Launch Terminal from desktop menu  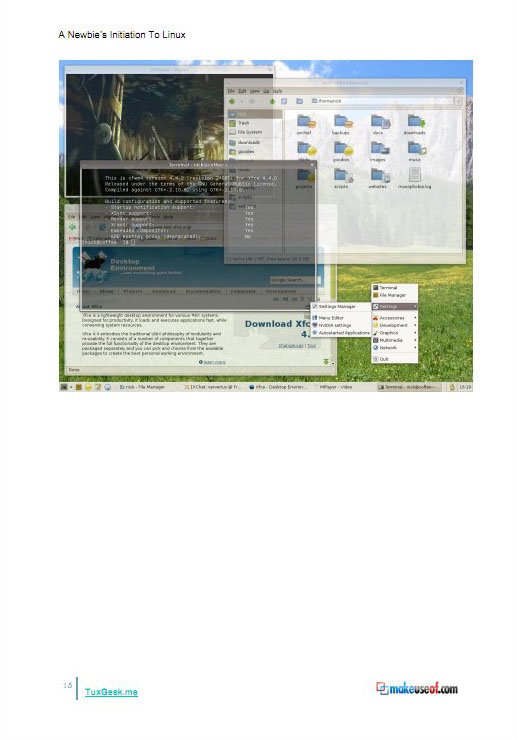coord(394,287)
